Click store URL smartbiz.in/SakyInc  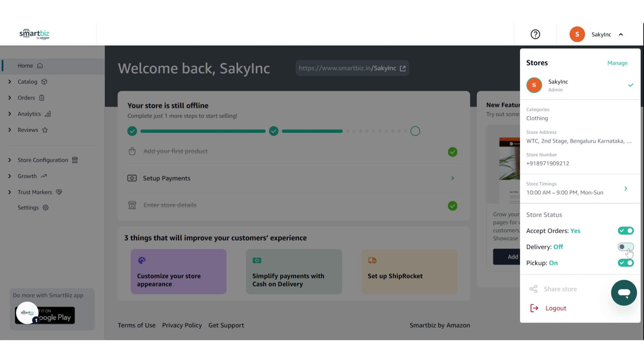(x=347, y=68)
